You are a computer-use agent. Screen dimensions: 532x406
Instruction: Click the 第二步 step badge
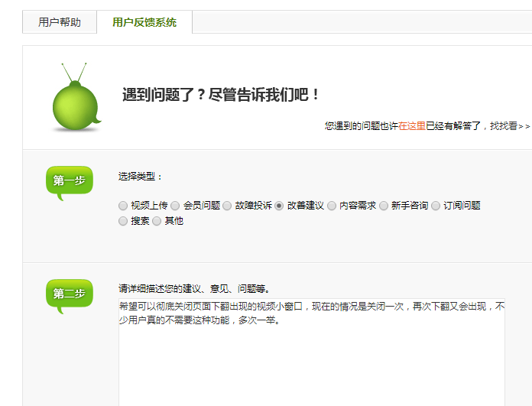point(70,296)
